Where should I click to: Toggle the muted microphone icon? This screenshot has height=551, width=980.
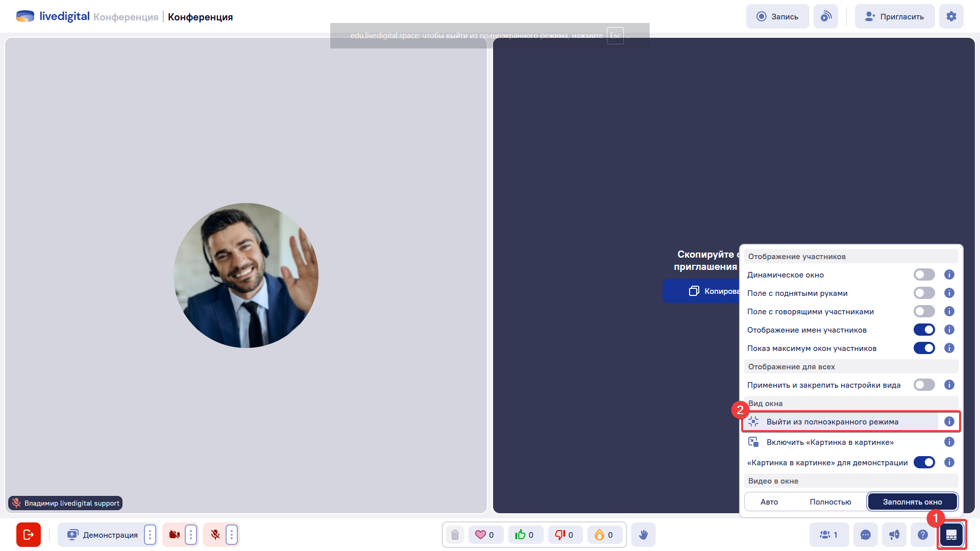[215, 535]
